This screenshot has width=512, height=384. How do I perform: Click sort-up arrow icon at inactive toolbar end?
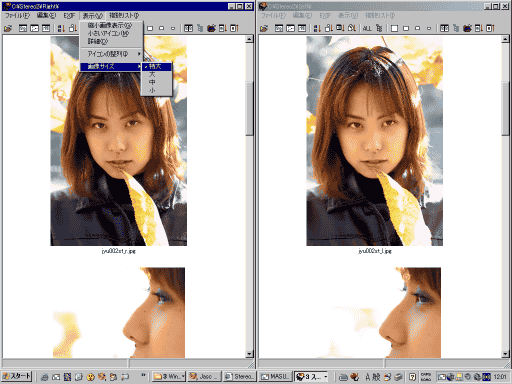490,28
